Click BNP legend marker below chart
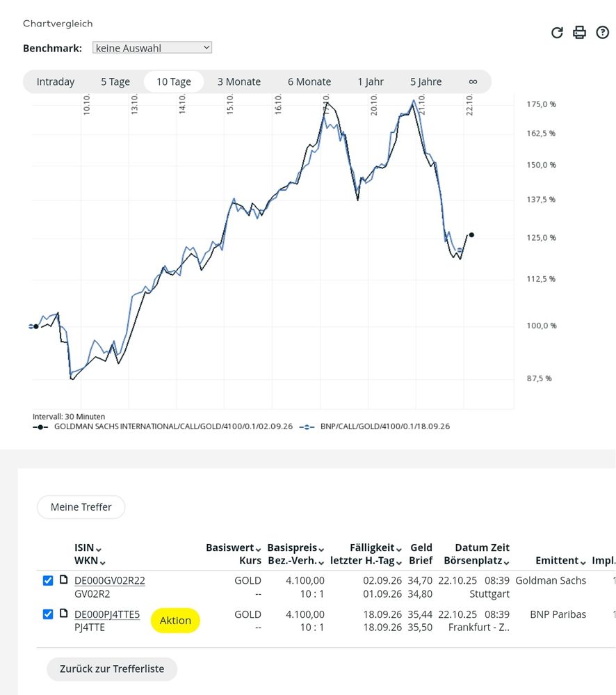 (x=307, y=427)
